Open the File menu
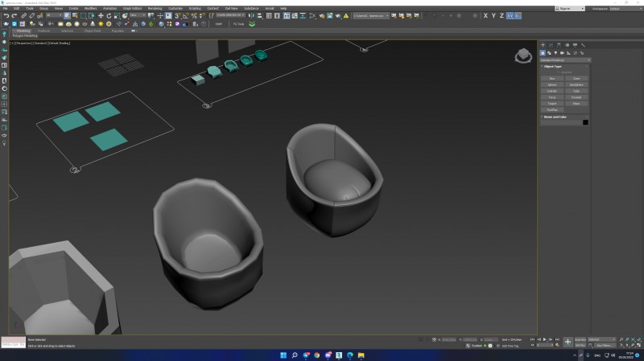This screenshot has height=361, width=644. point(6,8)
